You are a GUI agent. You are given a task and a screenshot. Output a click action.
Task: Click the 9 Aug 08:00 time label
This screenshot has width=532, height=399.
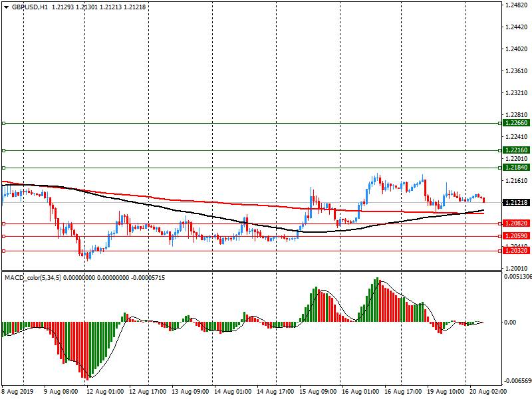[x=61, y=392]
